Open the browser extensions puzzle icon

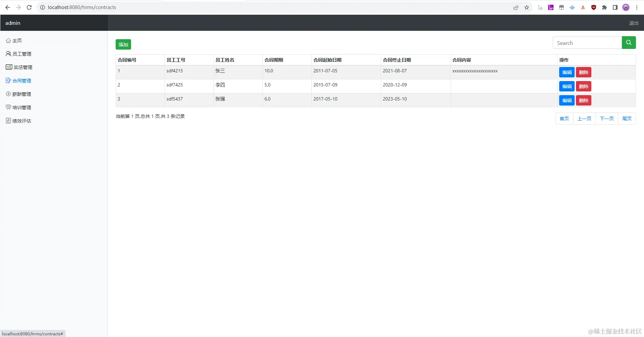tap(604, 7)
